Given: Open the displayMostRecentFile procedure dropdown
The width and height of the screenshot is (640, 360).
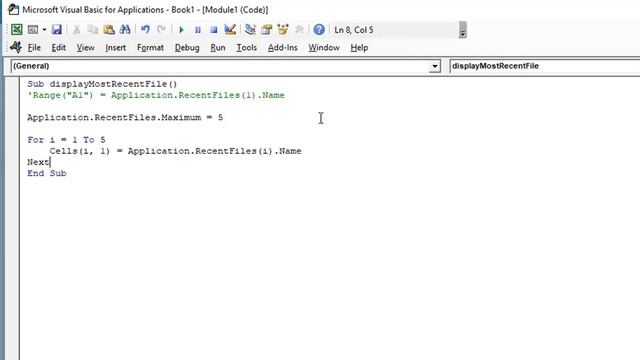Looking at the screenshot, I should 544,66.
